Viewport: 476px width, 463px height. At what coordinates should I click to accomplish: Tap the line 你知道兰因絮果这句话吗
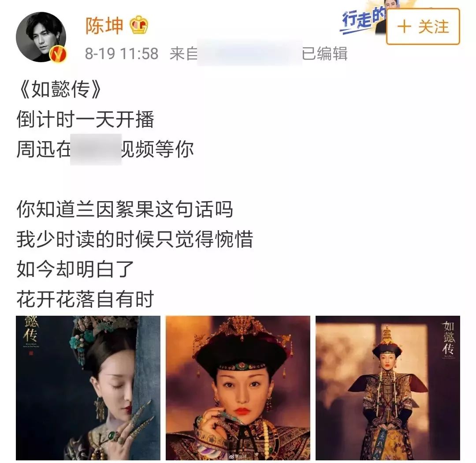(x=125, y=209)
